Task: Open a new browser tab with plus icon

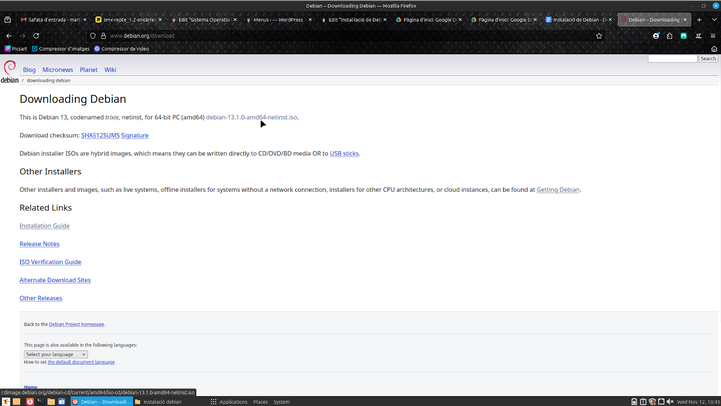Action: (x=699, y=20)
